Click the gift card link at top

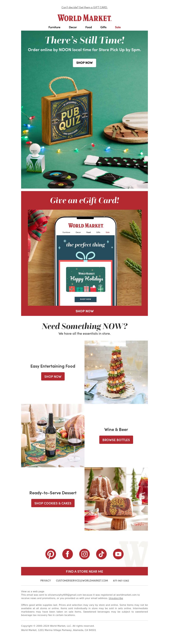pos(84,7)
